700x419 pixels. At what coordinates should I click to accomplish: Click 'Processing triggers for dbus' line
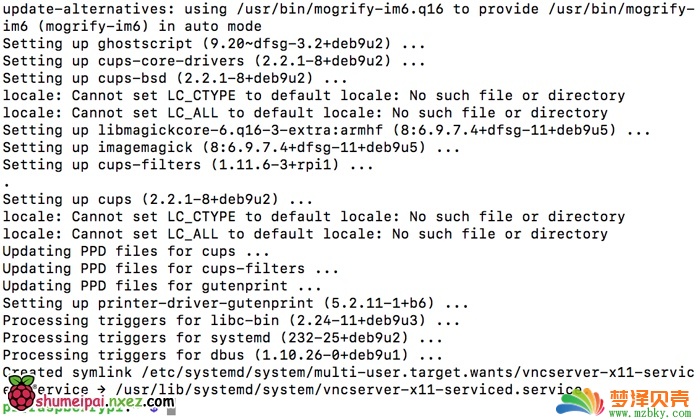click(222, 355)
